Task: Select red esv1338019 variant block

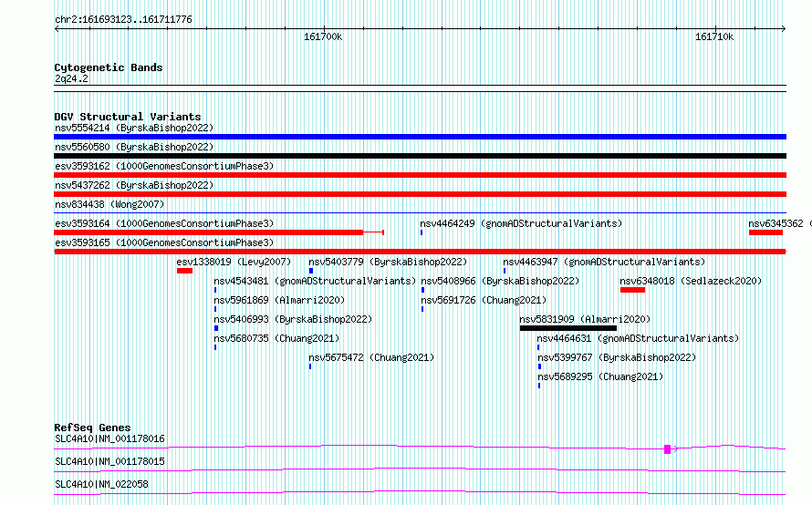Action: coord(184,271)
